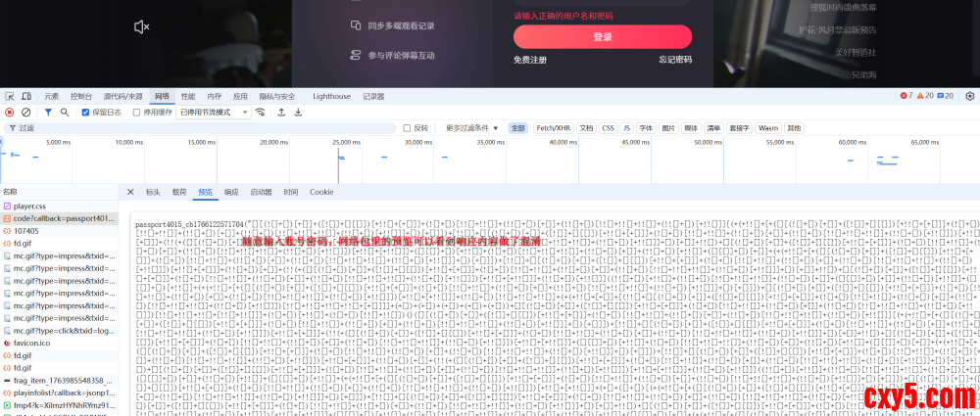The width and height of the screenshot is (980, 416).
Task: Select 107405 request row
Action: 59,230
